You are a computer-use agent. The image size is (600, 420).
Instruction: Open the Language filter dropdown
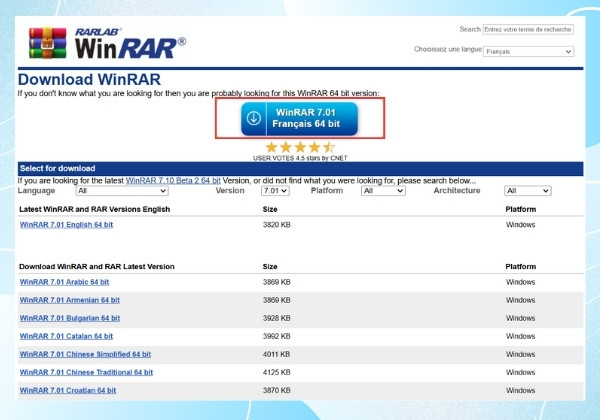pyautogui.click(x=122, y=191)
